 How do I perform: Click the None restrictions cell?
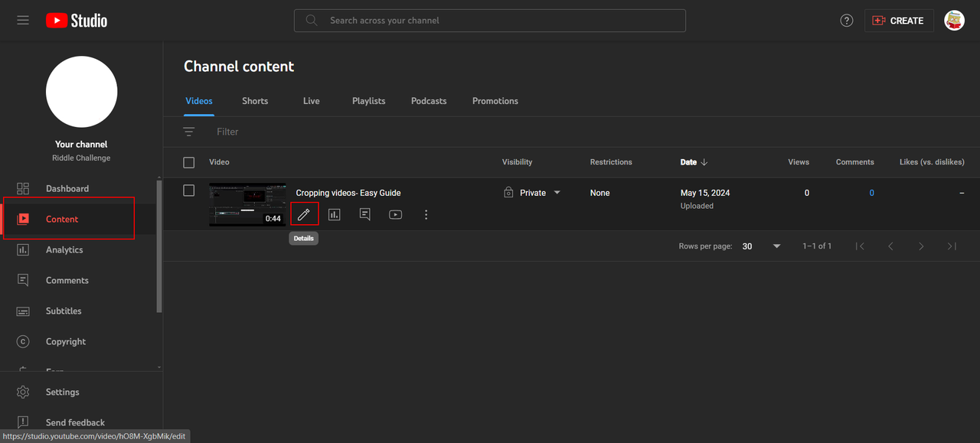point(600,193)
